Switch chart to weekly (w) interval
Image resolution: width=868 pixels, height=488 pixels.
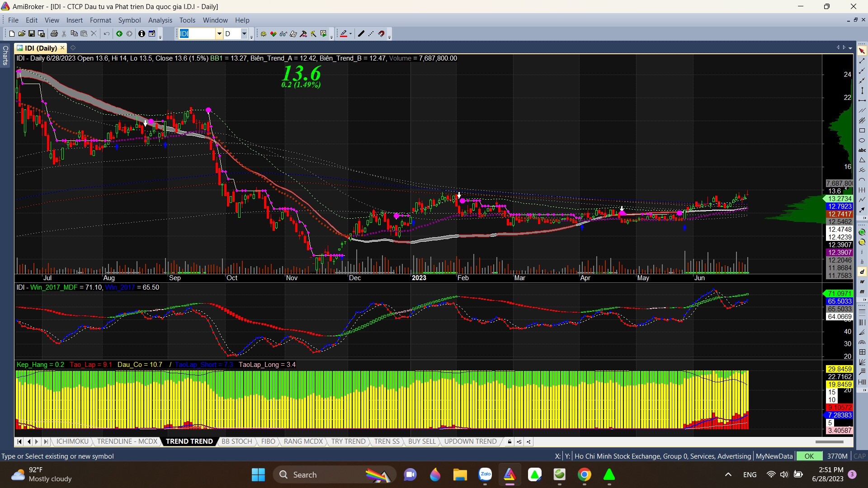[862, 282]
